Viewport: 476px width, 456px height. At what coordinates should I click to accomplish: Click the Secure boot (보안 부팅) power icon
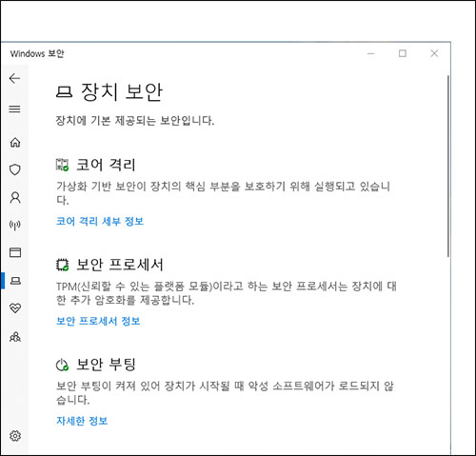point(62,365)
